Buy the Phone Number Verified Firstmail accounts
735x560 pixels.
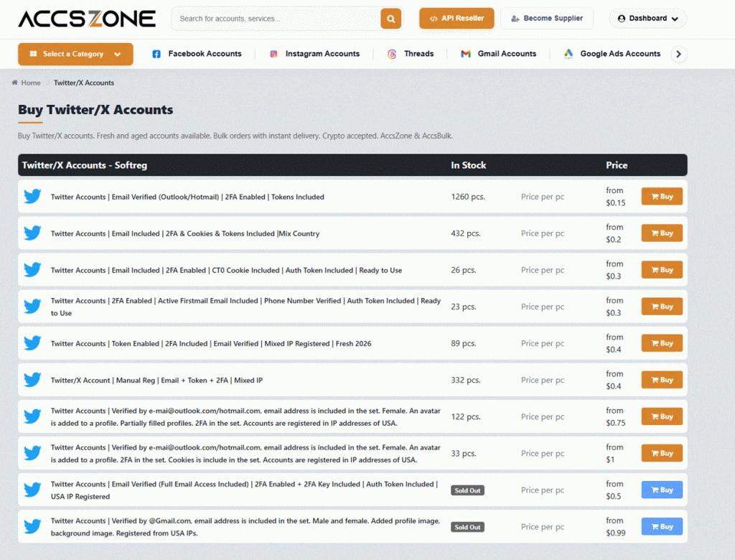(x=662, y=307)
